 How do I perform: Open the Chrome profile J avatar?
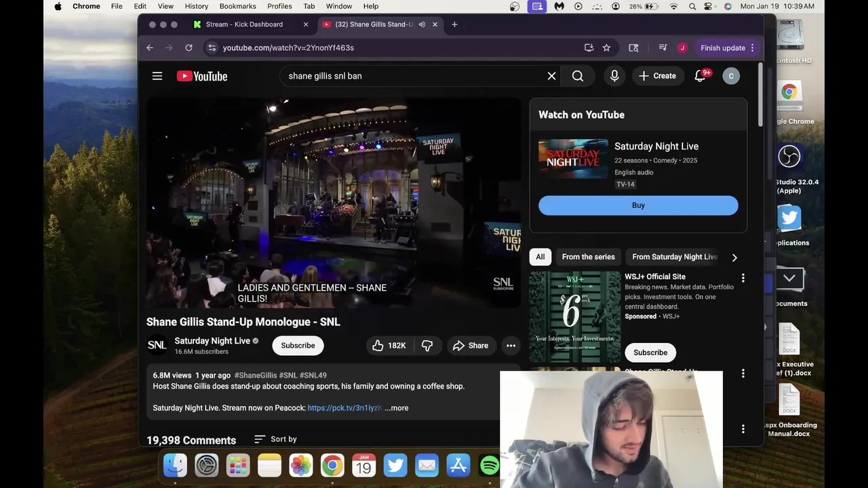click(x=682, y=47)
